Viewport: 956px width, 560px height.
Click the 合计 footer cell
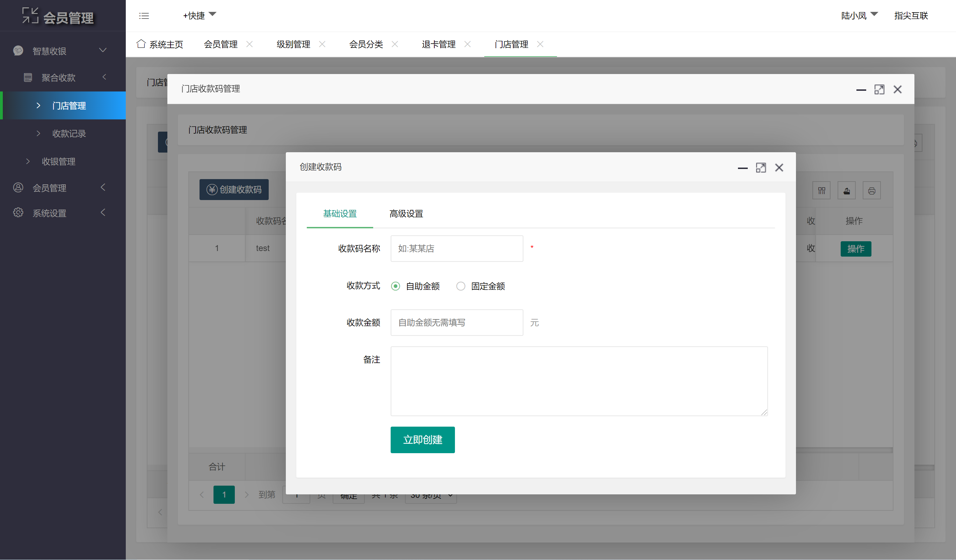point(217,466)
